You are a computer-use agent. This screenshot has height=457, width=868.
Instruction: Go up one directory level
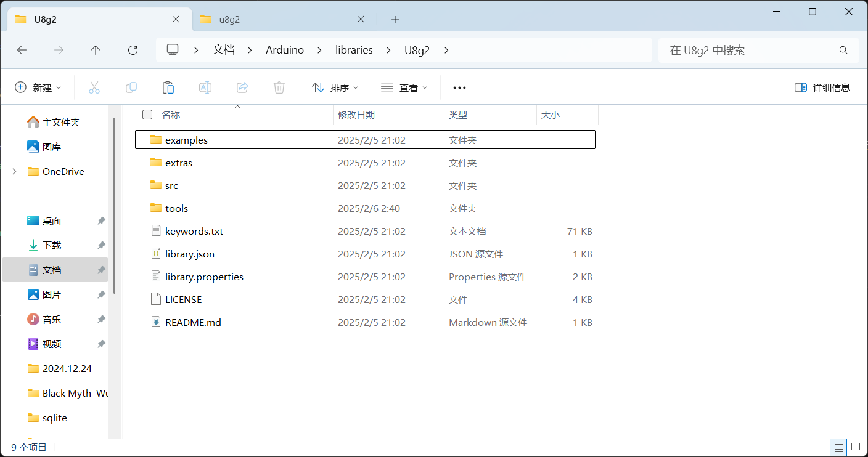tap(96, 51)
